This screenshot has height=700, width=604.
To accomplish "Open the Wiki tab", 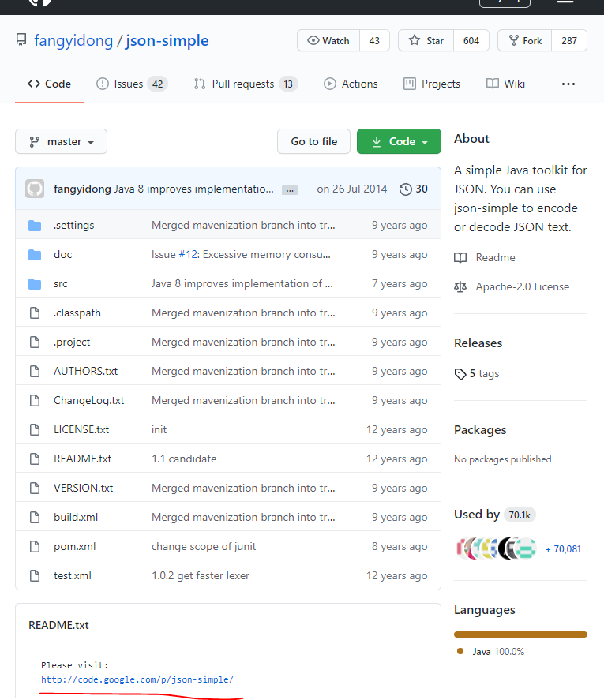I will point(505,84).
